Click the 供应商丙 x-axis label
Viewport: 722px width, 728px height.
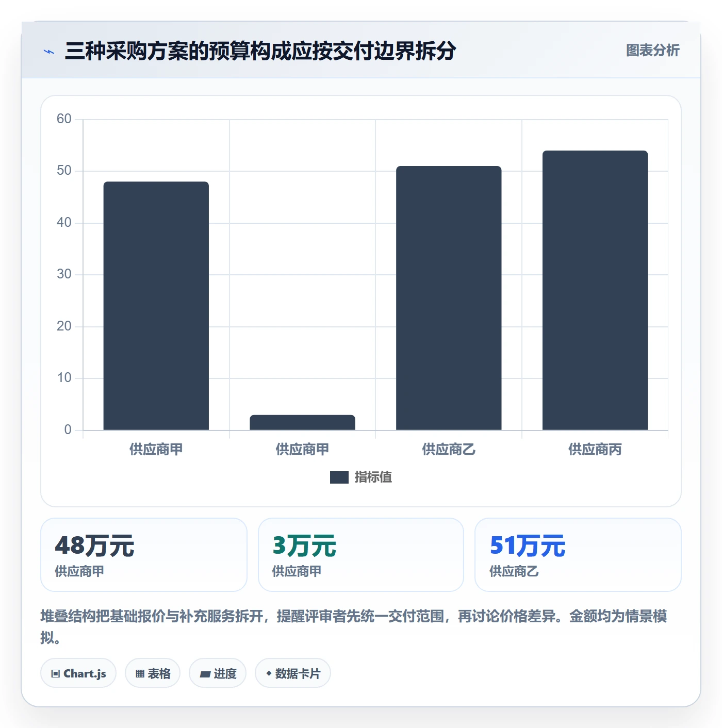[595, 450]
